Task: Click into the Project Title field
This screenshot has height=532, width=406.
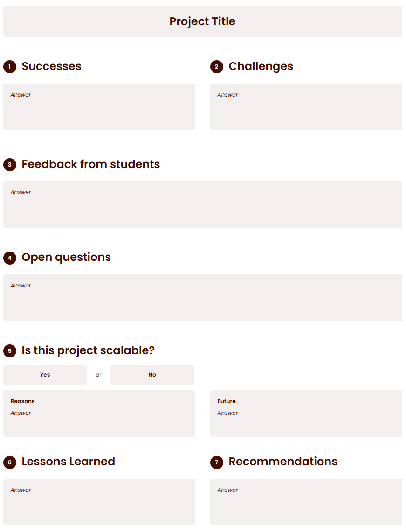Action: [x=203, y=21]
